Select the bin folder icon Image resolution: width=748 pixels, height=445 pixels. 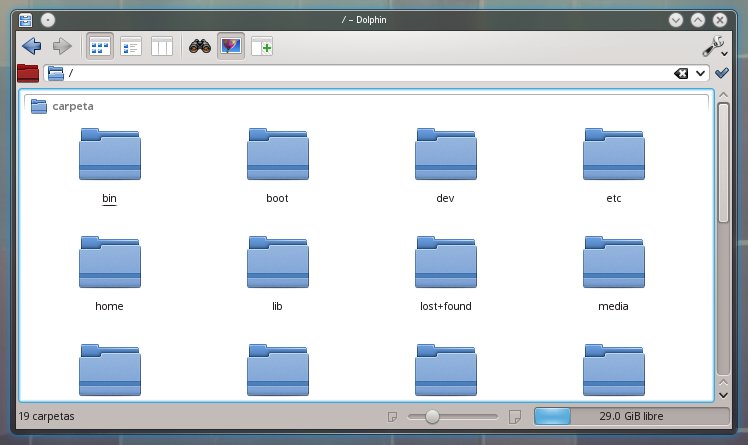110,154
